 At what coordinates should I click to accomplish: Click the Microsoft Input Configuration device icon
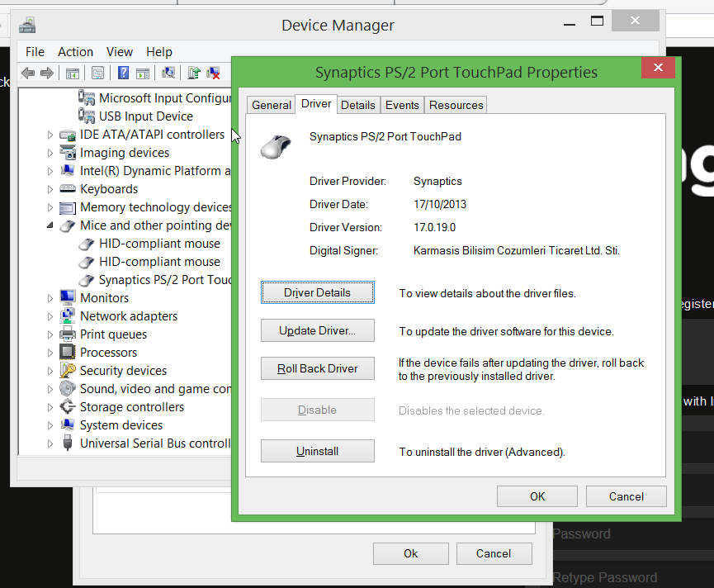[x=87, y=98]
